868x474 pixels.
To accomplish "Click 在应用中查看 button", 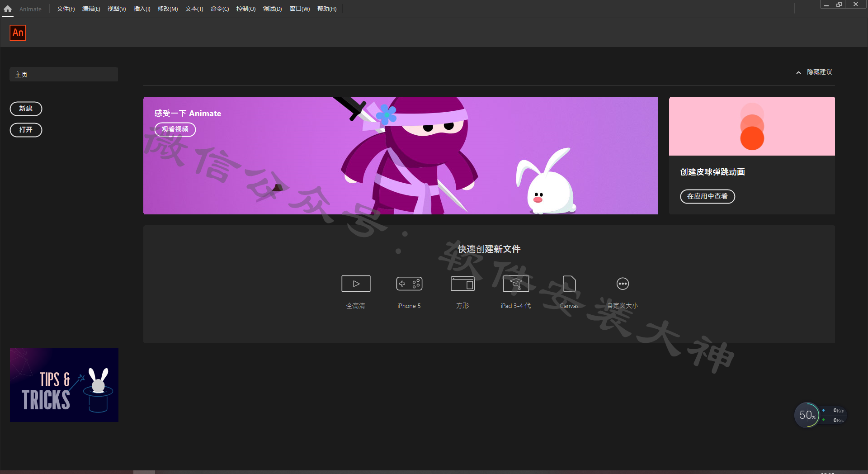I will 708,196.
